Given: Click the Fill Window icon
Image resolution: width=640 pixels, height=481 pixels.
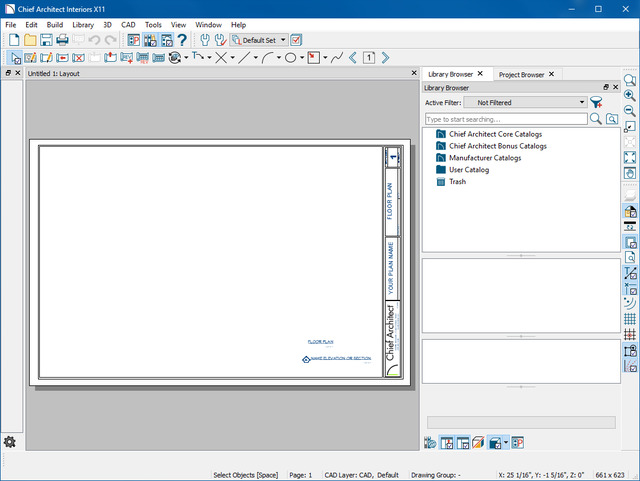Looking at the screenshot, I should click(630, 158).
